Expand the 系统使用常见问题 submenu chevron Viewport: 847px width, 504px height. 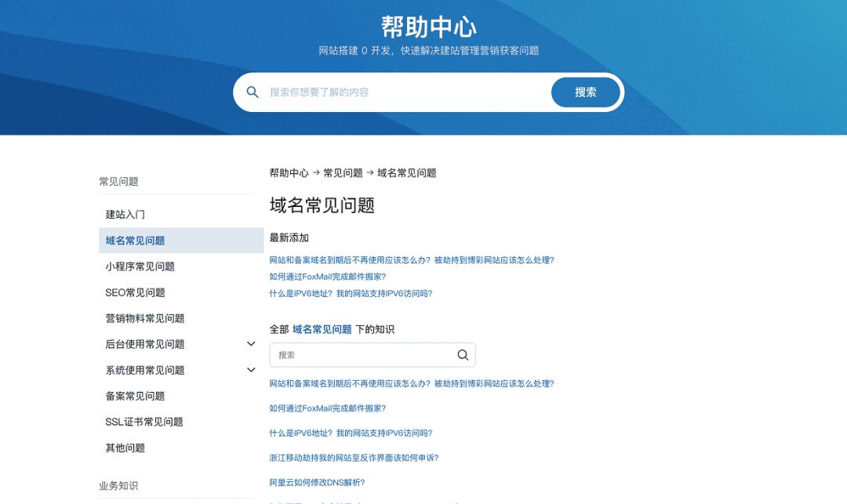pyautogui.click(x=251, y=370)
